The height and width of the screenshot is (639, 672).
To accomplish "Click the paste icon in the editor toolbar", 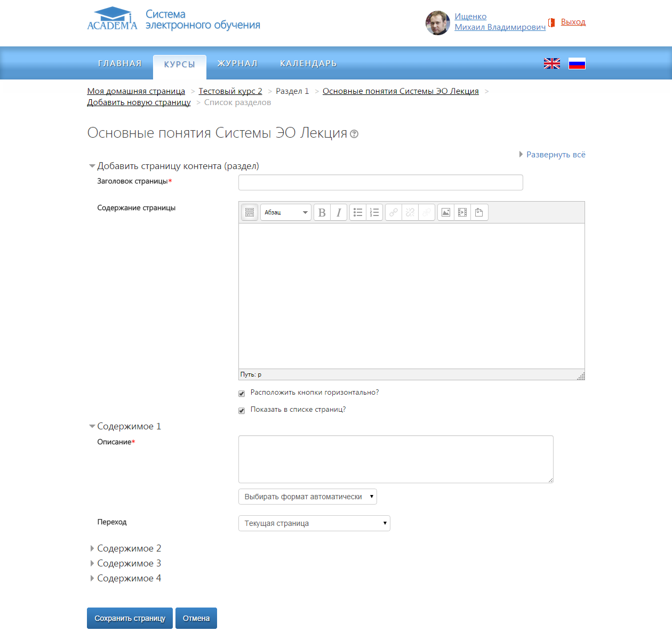I will pyautogui.click(x=479, y=212).
